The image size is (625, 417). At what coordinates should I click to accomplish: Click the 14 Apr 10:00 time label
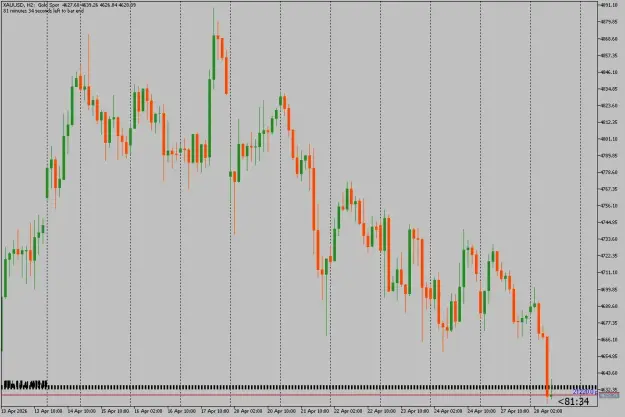pyautogui.click(x=82, y=411)
